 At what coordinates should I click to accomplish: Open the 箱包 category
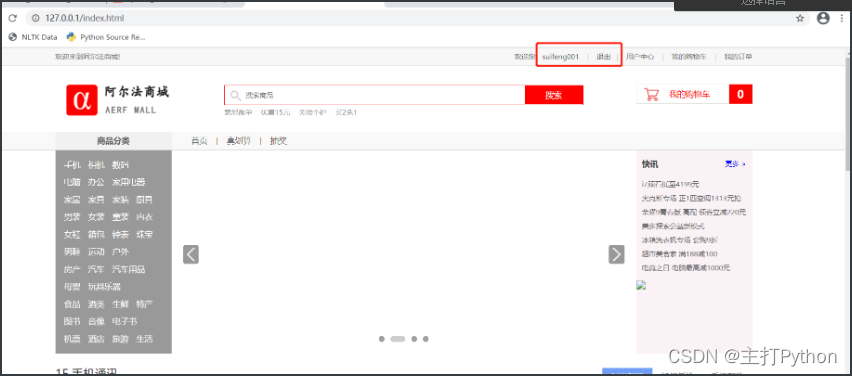coord(96,235)
